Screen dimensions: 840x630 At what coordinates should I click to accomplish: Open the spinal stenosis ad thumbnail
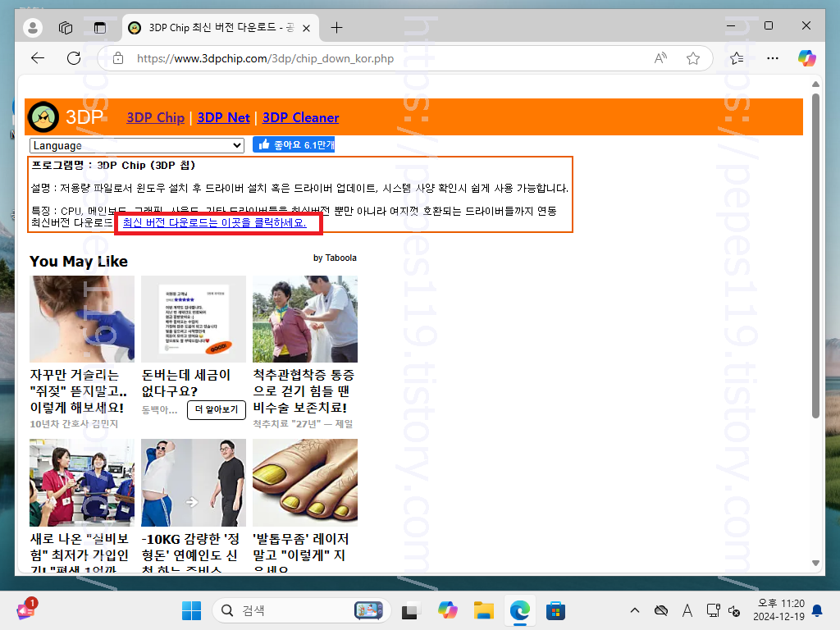[x=305, y=319]
